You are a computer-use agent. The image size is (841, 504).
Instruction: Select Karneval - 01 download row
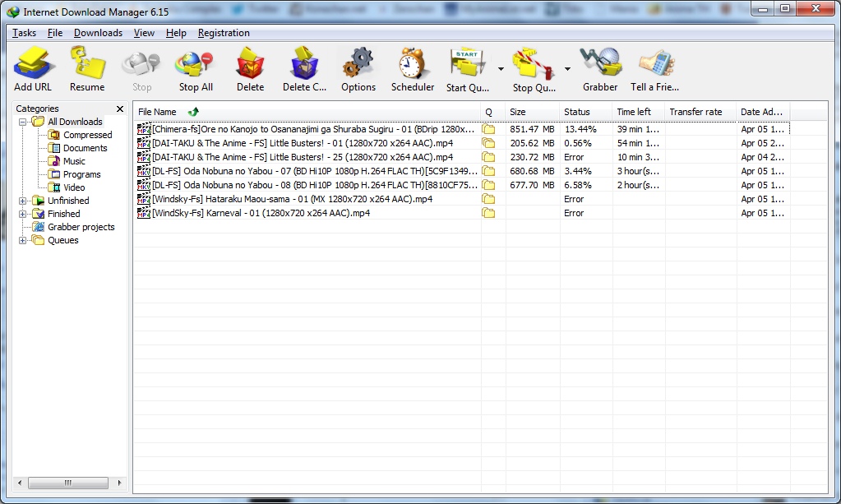[x=462, y=213]
